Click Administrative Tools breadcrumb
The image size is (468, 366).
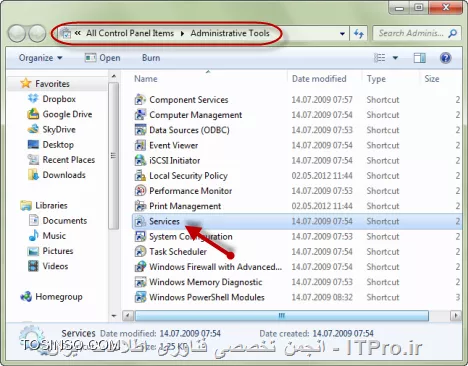230,33
